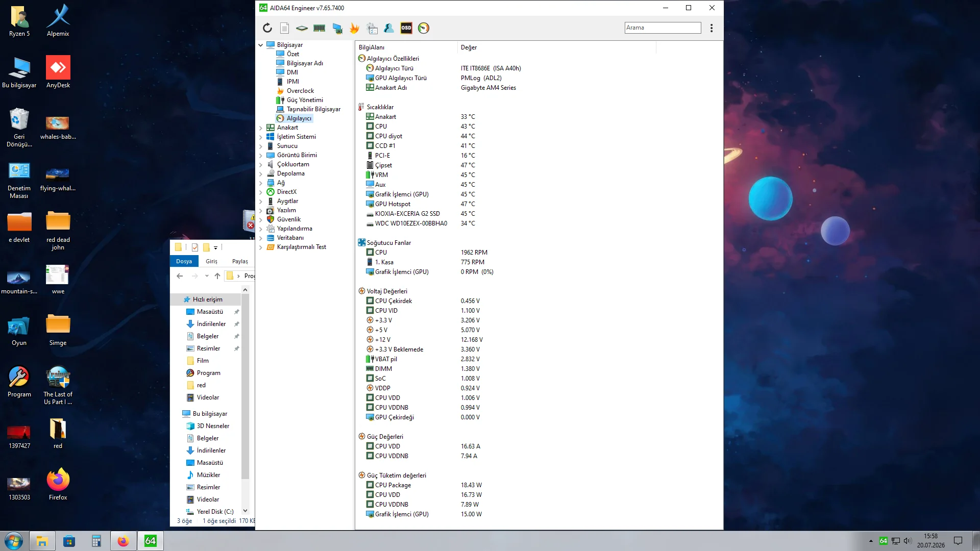Select Özet in the Bilgisayar tree
The height and width of the screenshot is (551, 980).
292,54
